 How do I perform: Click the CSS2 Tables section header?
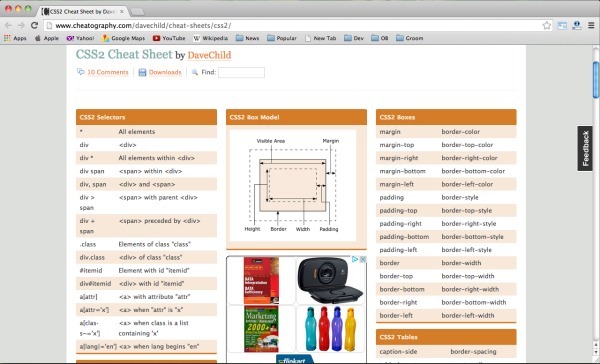pos(446,337)
